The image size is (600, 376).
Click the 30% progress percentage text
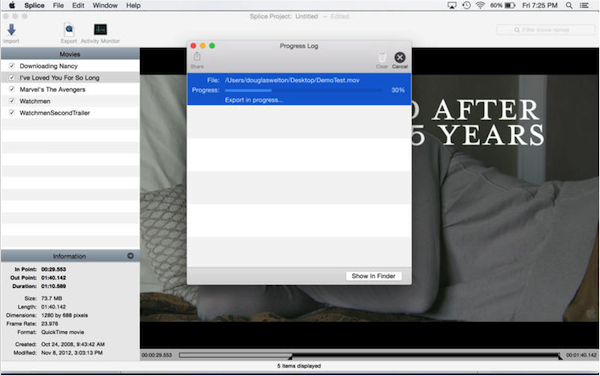click(x=398, y=90)
